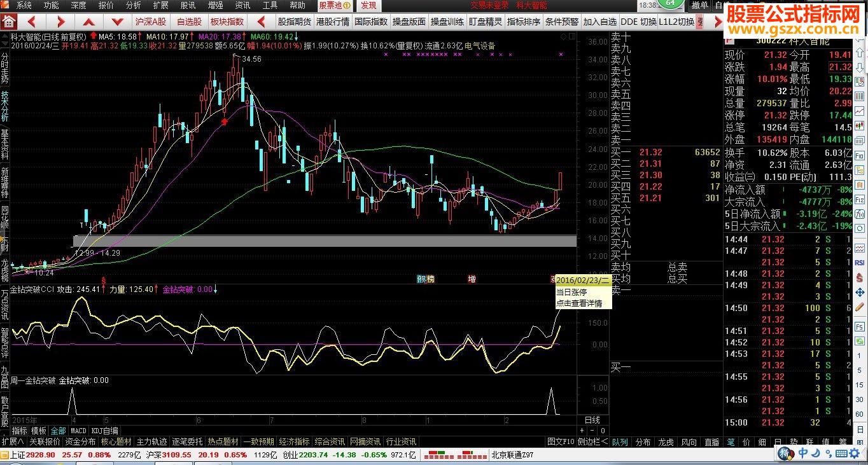The image size is (868, 465).
Task: Zoom in chart with plus button
Action: point(582,431)
